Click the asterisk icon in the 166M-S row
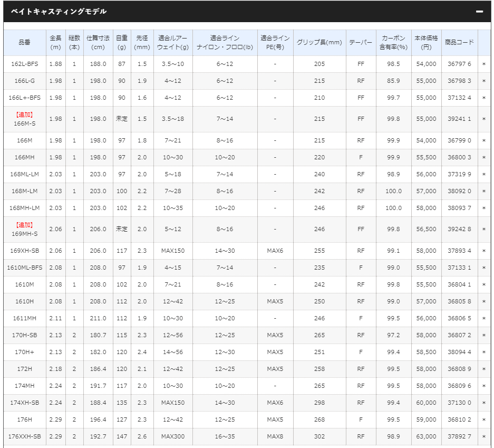Viewport: 494px width, 448px height. click(483, 119)
